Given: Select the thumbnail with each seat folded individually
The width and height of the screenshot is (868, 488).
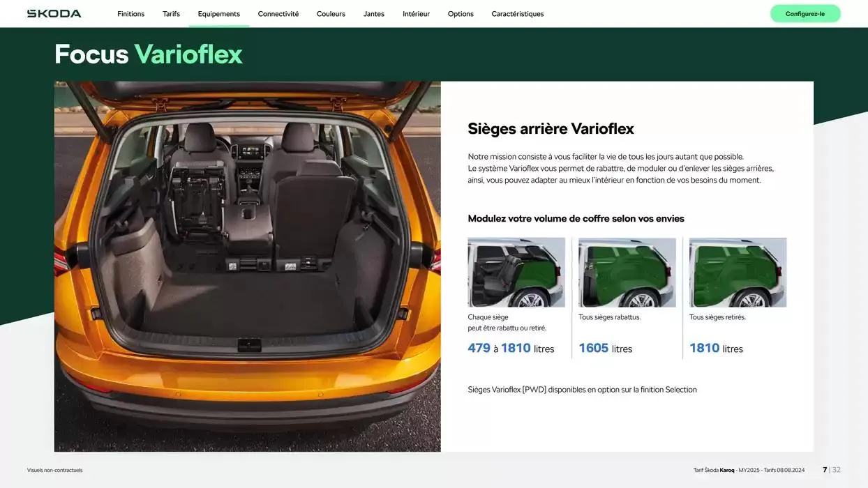Looking at the screenshot, I should 516,273.
